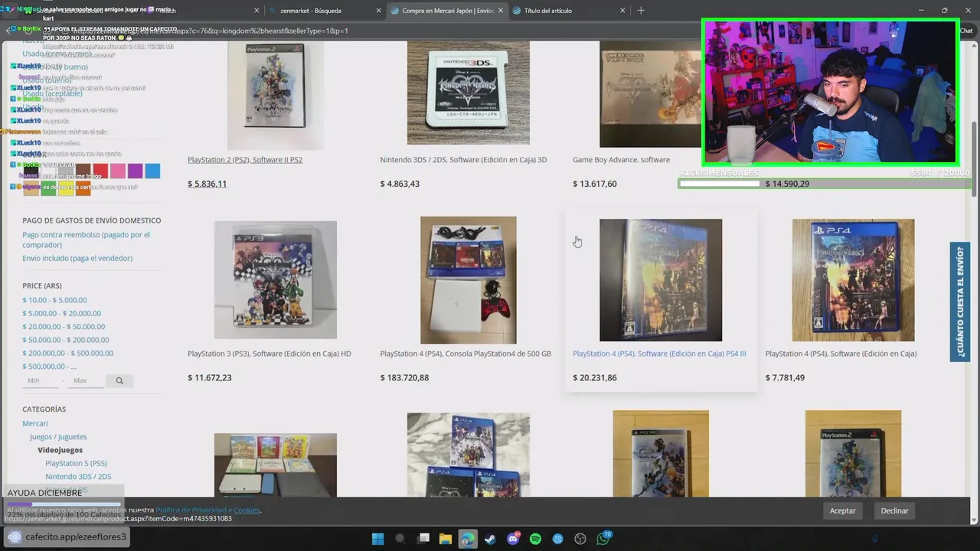Screen dimensions: 980x551
Task: Close the 'Título del artículo' tab
Action: [x=622, y=11]
